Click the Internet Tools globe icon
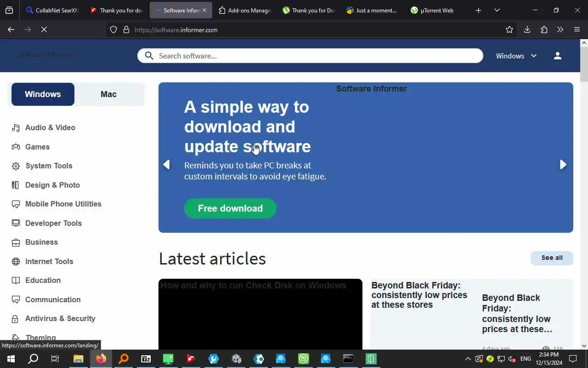588x368 pixels. (16, 261)
